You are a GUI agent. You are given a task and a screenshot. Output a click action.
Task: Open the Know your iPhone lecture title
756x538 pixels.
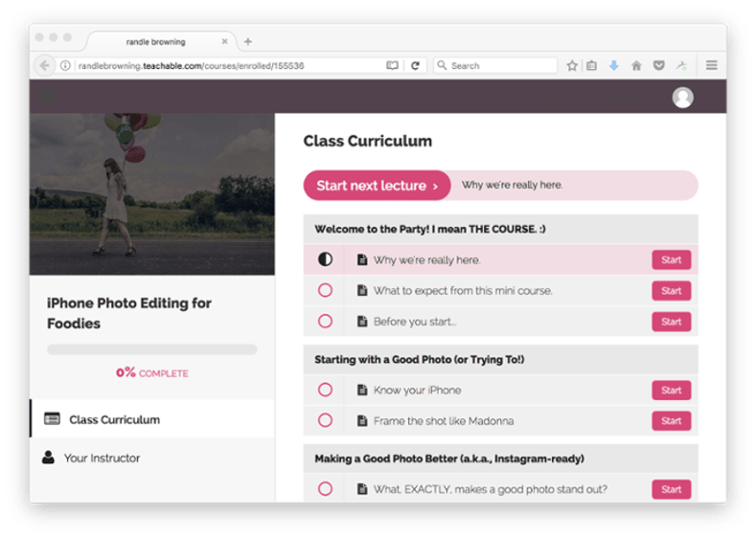[x=417, y=390]
